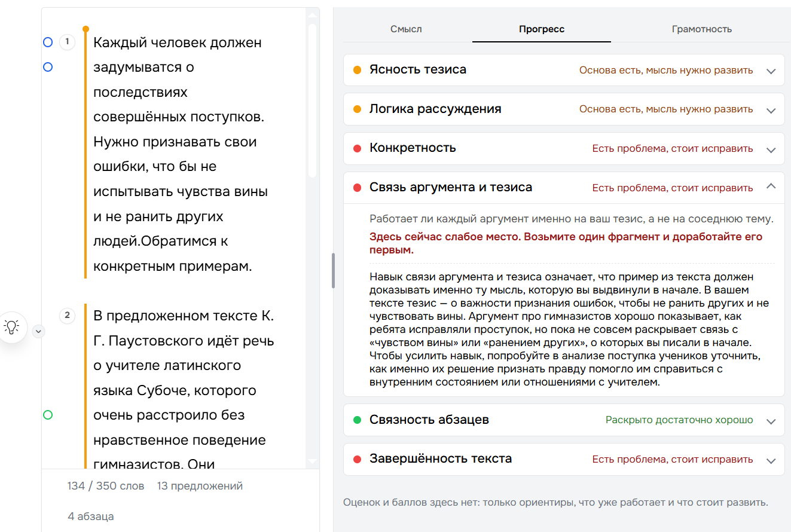The image size is (791, 532).
Task: Expand the Конкретность chevron
Action: 771,149
